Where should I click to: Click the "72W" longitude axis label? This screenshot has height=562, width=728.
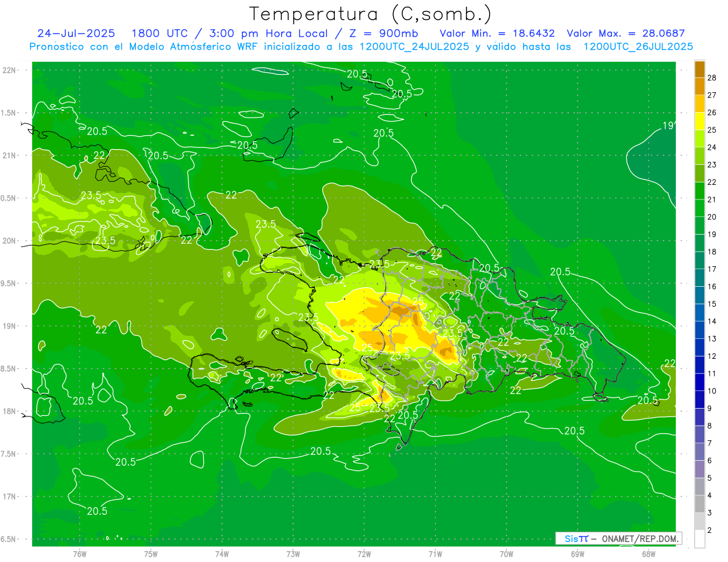pos(365,554)
